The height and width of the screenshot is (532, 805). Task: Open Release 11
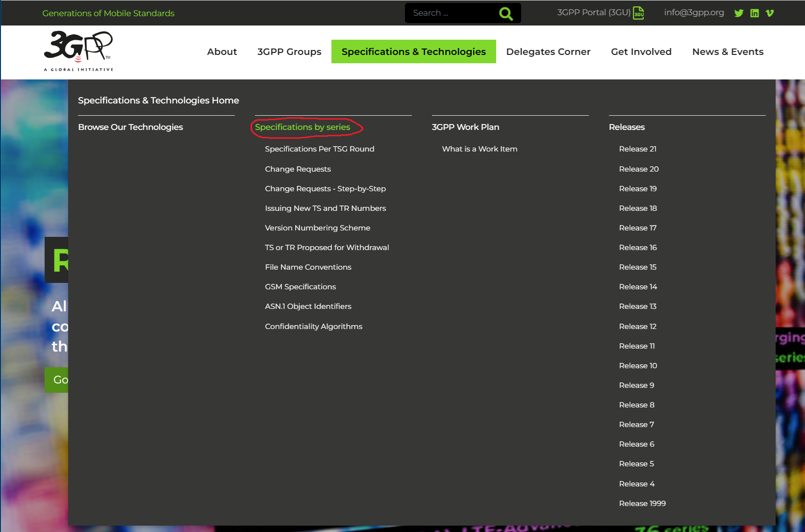coord(637,346)
